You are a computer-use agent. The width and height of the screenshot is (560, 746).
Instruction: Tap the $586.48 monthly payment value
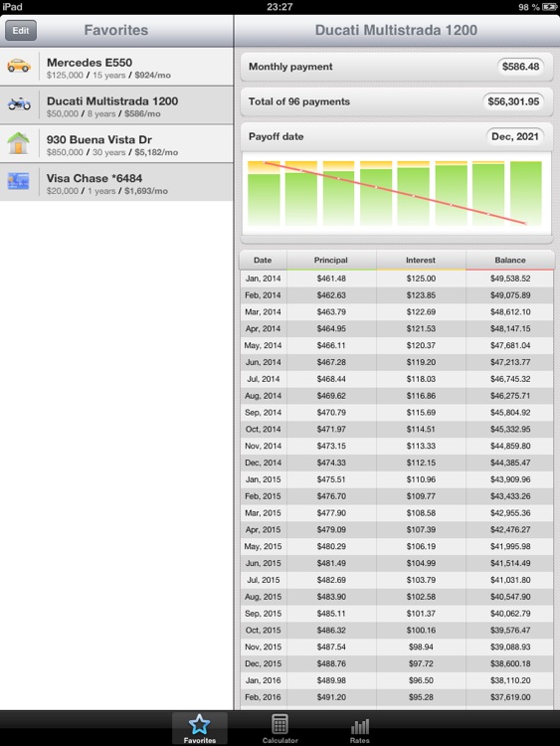point(520,67)
